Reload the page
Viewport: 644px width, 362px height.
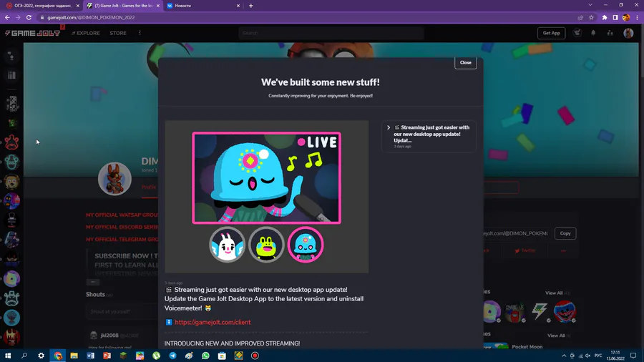tap(29, 18)
